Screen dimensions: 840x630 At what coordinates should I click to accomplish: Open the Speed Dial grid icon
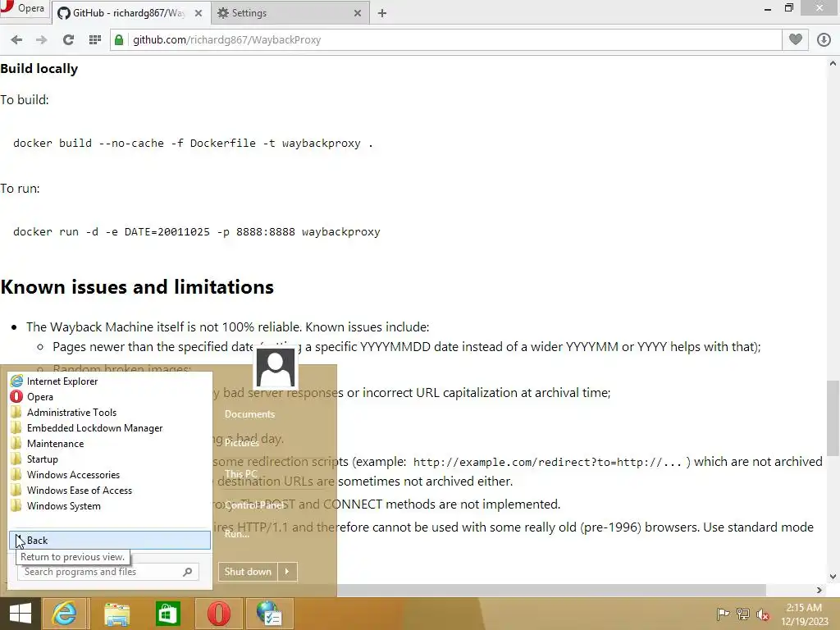tap(95, 39)
